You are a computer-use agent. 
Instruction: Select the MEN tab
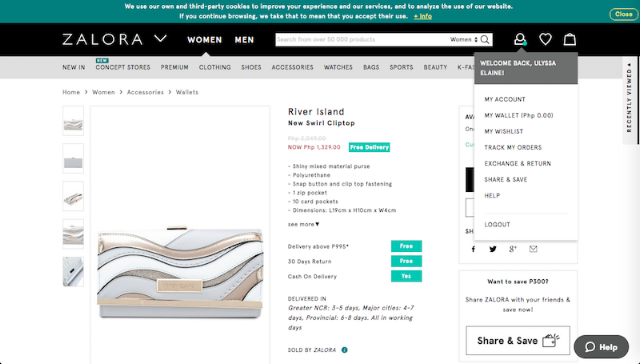[244, 40]
